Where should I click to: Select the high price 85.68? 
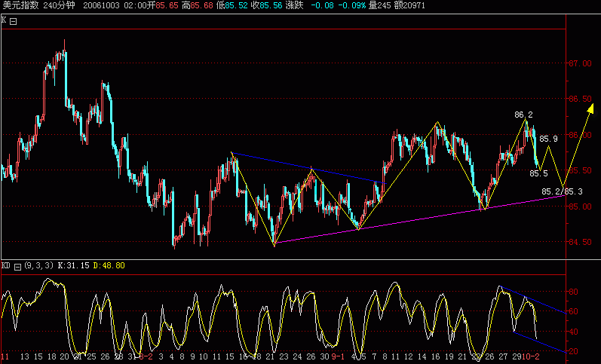tap(201, 5)
